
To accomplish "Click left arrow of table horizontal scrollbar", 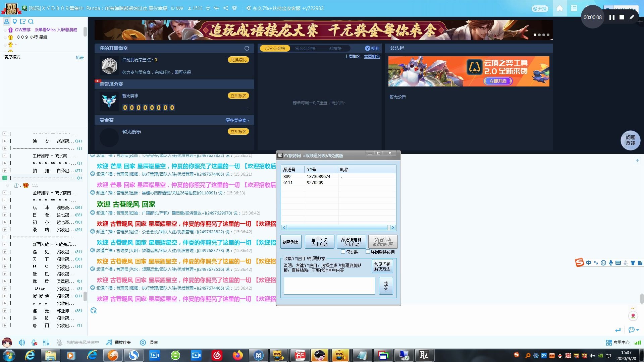I will (284, 228).
